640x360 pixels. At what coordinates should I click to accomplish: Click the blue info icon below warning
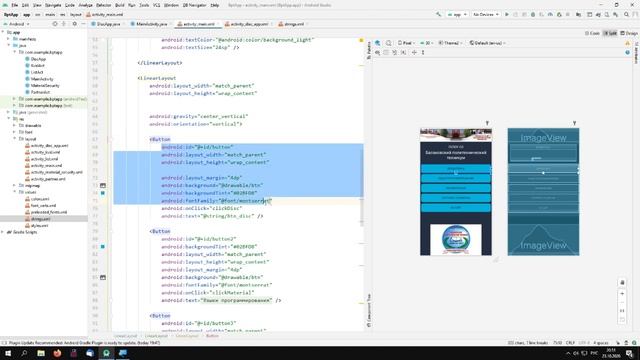coord(627,52)
